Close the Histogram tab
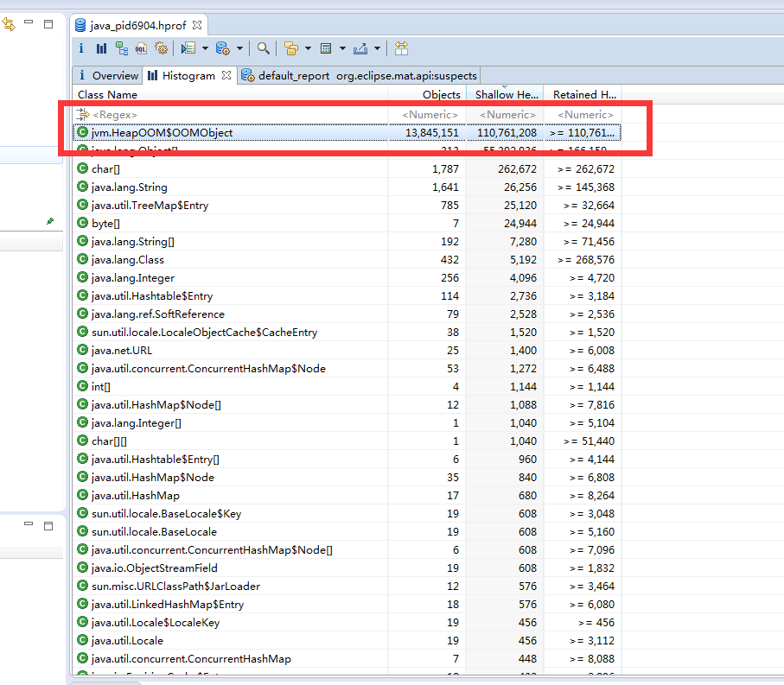 pyautogui.click(x=226, y=75)
